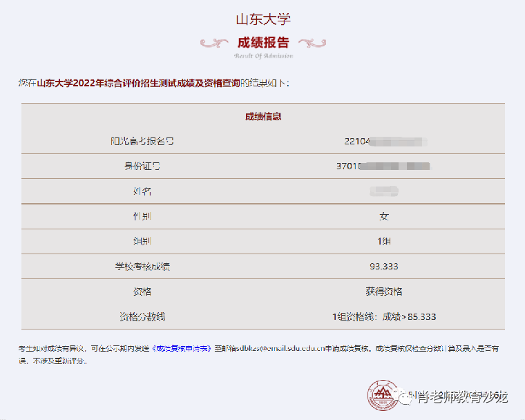Click the 阳光高考报名号 label
The image size is (525, 420).
click(142, 142)
